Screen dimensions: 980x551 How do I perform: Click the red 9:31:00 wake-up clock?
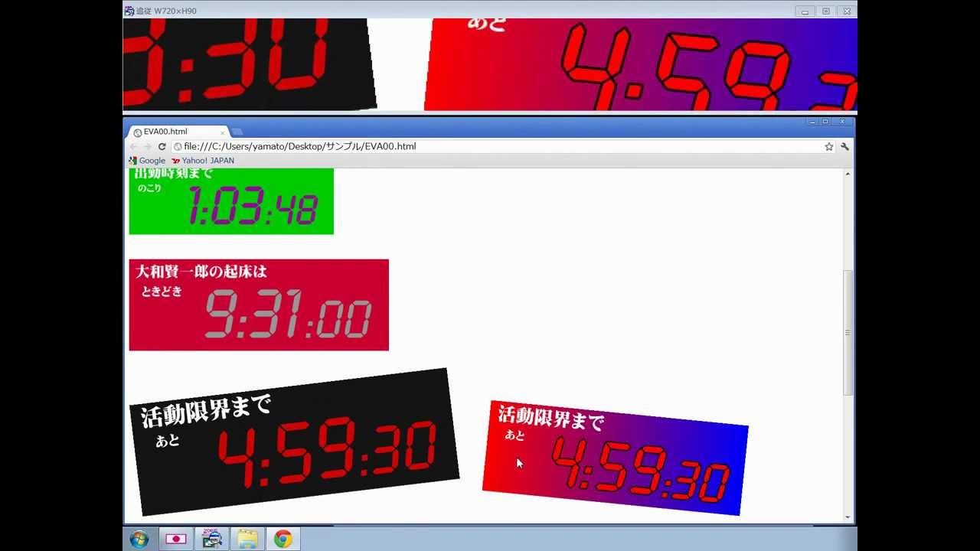pyautogui.click(x=259, y=305)
